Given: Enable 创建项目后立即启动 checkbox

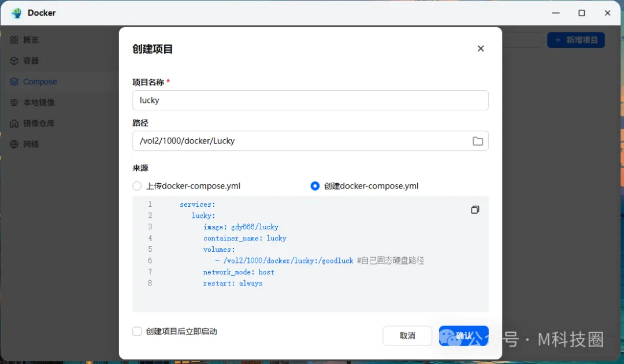Looking at the screenshot, I should 137,331.
